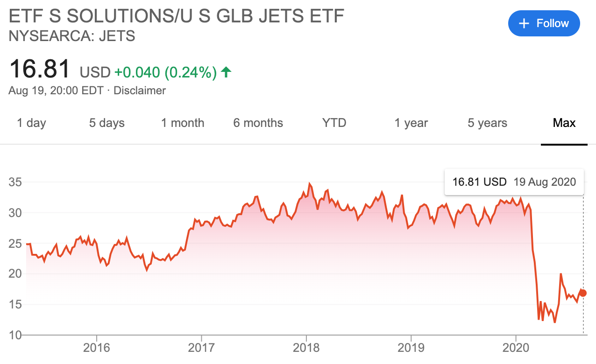Image resolution: width=596 pixels, height=364 pixels.
Task: Switch to the 1 day tab
Action: click(31, 123)
